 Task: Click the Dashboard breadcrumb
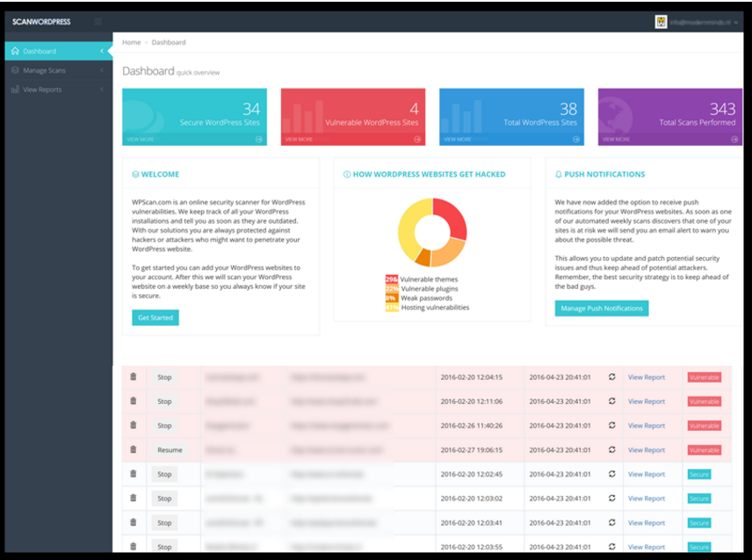tap(169, 42)
